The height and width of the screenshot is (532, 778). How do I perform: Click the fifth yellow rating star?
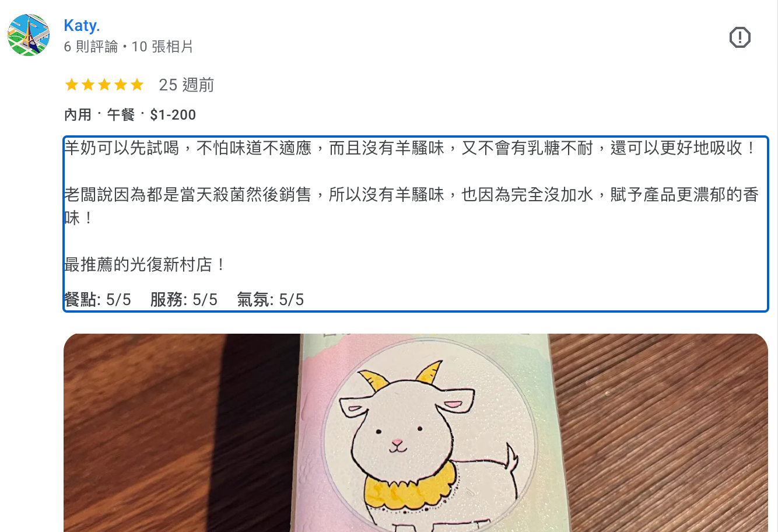coord(137,85)
